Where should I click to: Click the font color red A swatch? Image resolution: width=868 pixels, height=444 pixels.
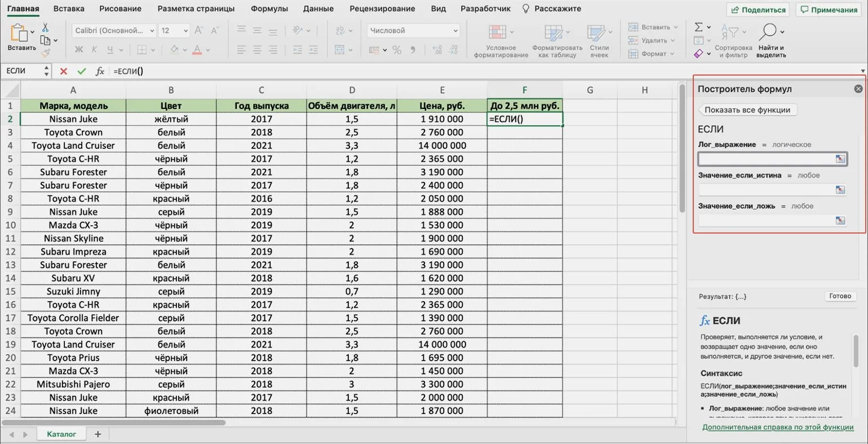(x=197, y=50)
